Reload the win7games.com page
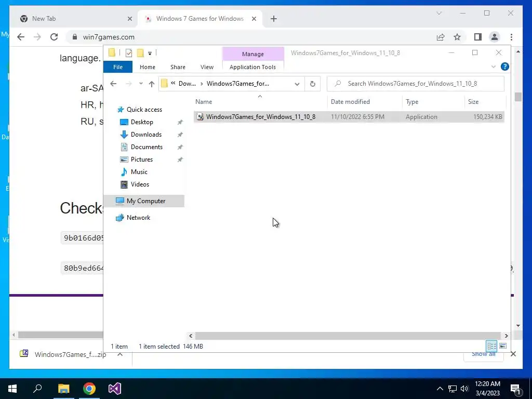532x399 pixels. tap(54, 37)
